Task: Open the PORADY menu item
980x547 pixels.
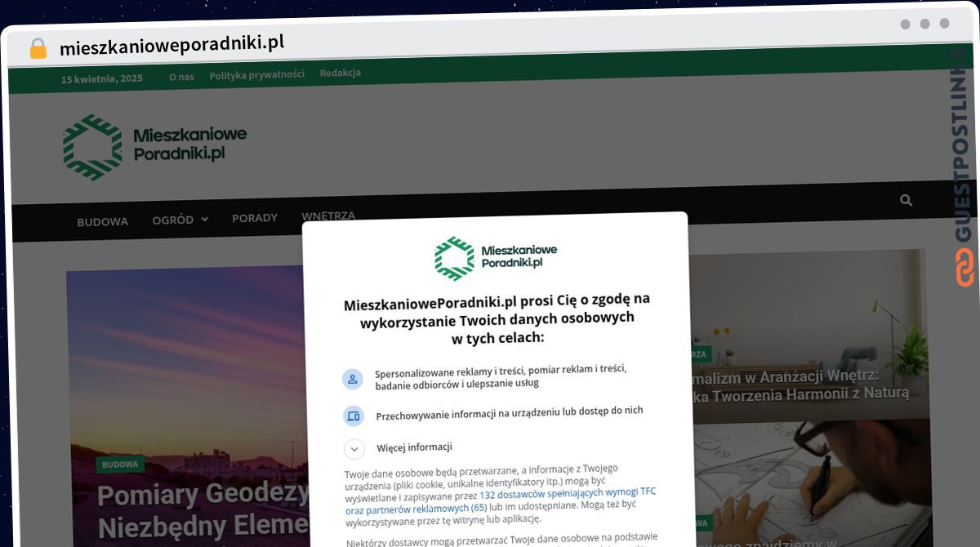Action: tap(255, 218)
